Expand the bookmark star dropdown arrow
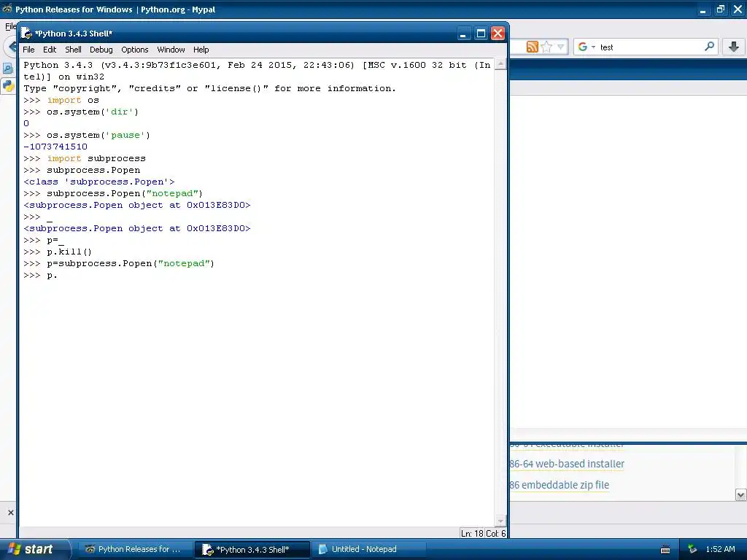The image size is (747, 560). tap(561, 47)
